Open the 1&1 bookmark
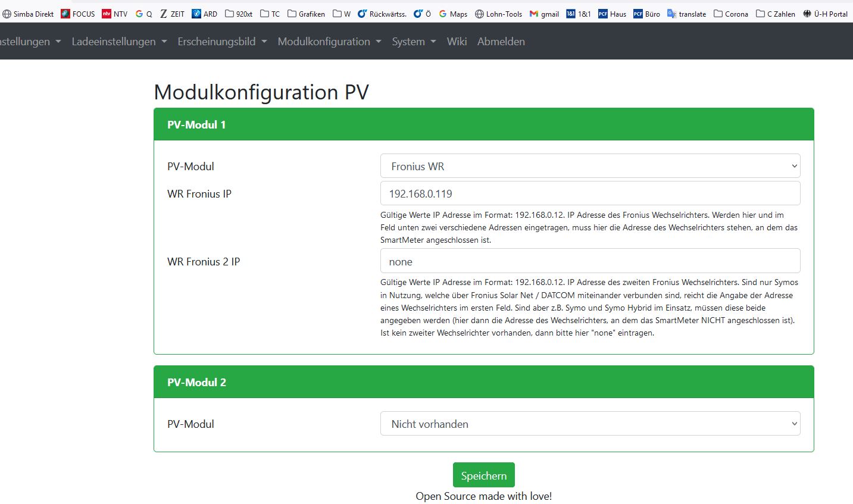Screen dimensions: 853x504 pyautogui.click(x=579, y=14)
